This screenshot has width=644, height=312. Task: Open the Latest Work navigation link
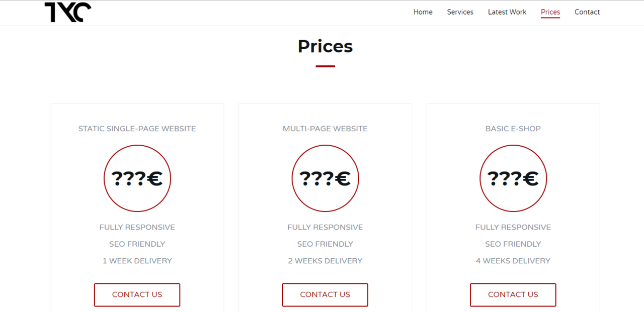point(507,12)
